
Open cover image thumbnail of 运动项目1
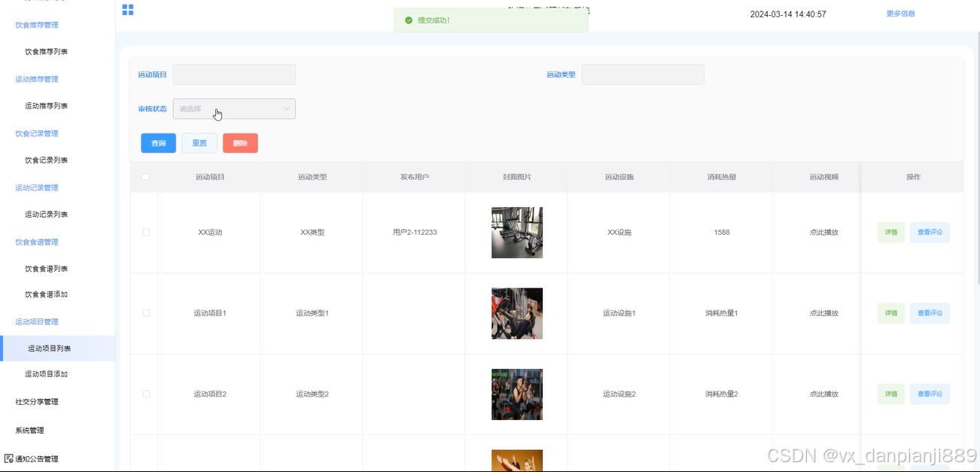click(x=517, y=313)
